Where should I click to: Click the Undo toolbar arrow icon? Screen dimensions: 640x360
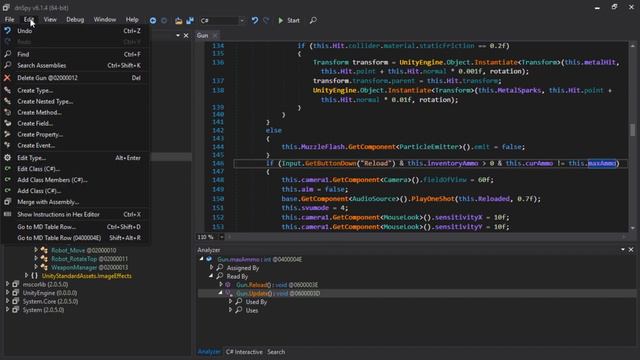click(x=255, y=20)
